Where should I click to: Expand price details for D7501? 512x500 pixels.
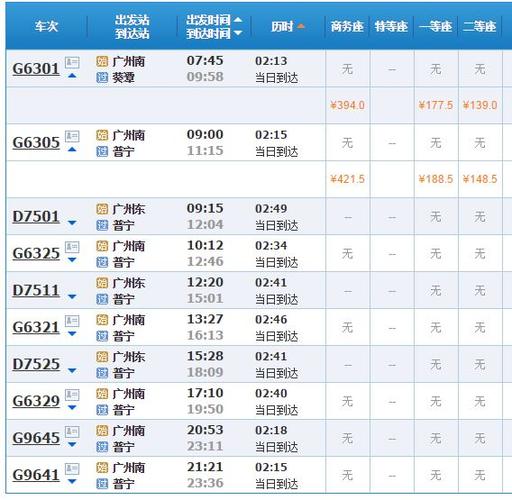click(72, 223)
